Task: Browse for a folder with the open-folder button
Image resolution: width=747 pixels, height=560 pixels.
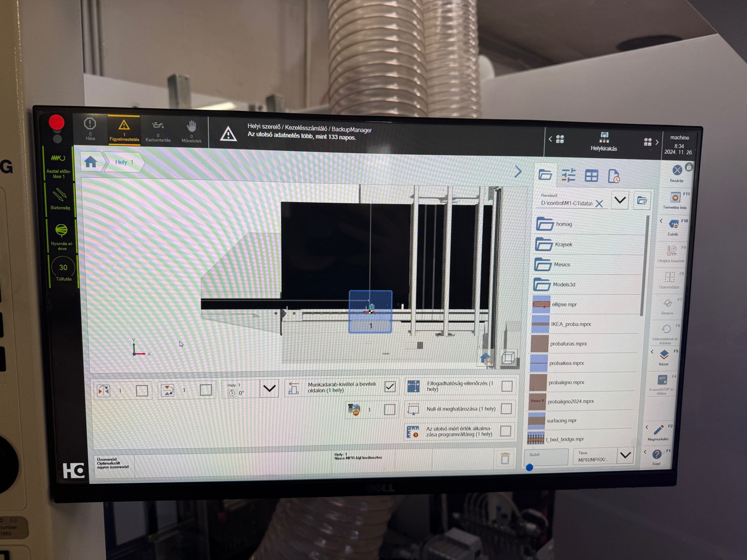Action: (642, 201)
